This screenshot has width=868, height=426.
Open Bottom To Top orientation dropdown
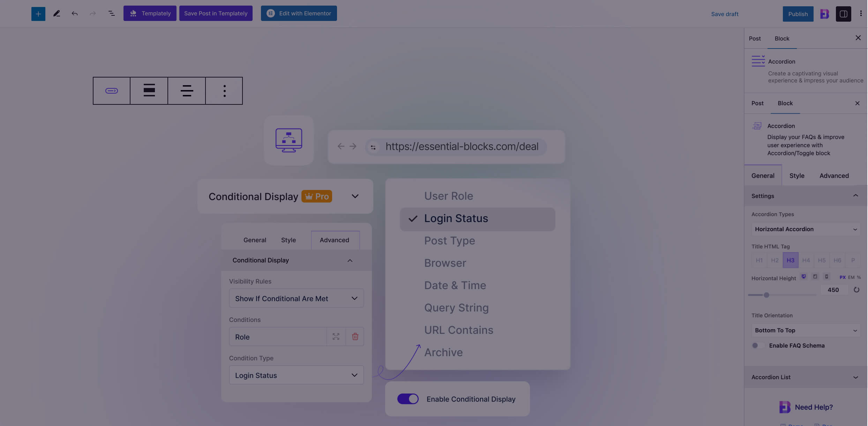click(x=806, y=330)
